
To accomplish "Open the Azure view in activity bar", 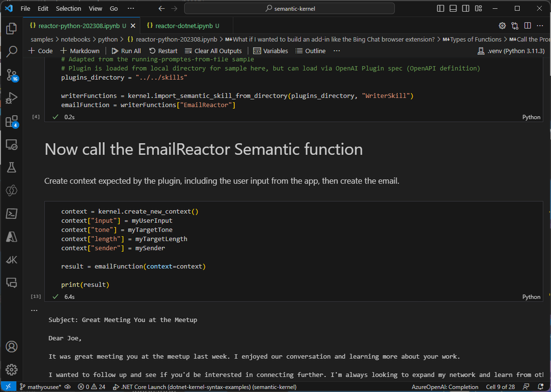I will click(x=11, y=237).
